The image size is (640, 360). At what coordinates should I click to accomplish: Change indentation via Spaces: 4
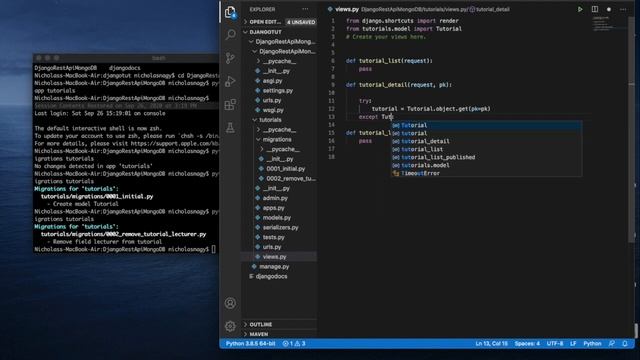click(527, 344)
